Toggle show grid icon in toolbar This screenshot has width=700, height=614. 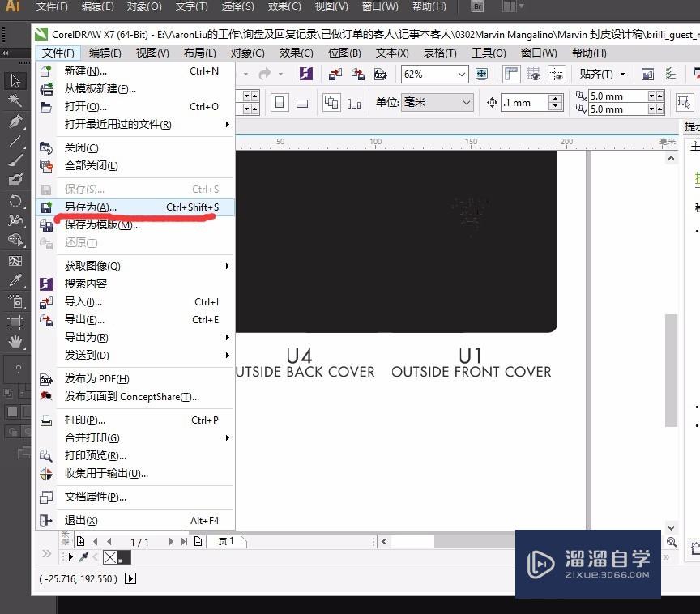pyautogui.click(x=533, y=74)
